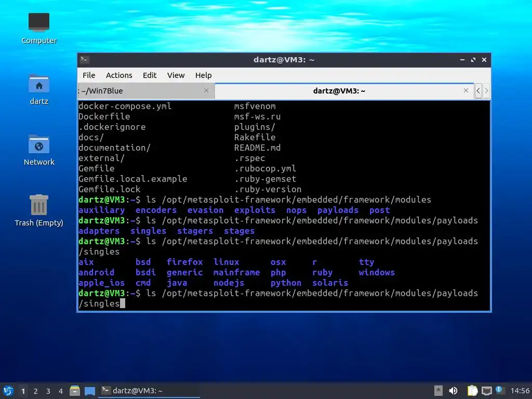Screen dimensions: 532x399
Task: Click 'stagers' in payloads listing
Action: click(x=195, y=231)
